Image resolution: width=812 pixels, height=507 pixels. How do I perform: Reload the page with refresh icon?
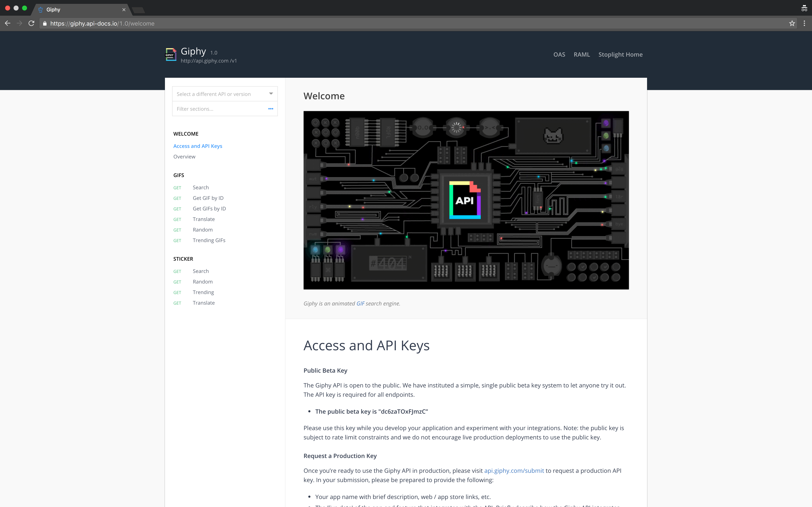click(x=32, y=23)
